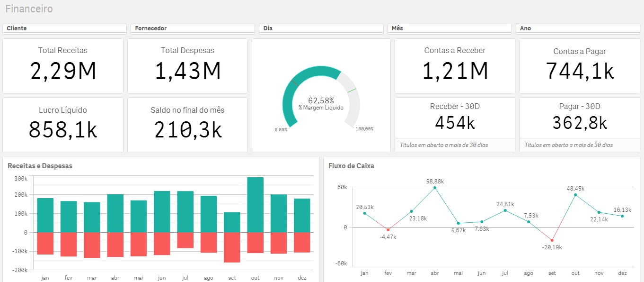
Task: Click the Receitas e Despesas chart title
Action: pyautogui.click(x=40, y=166)
